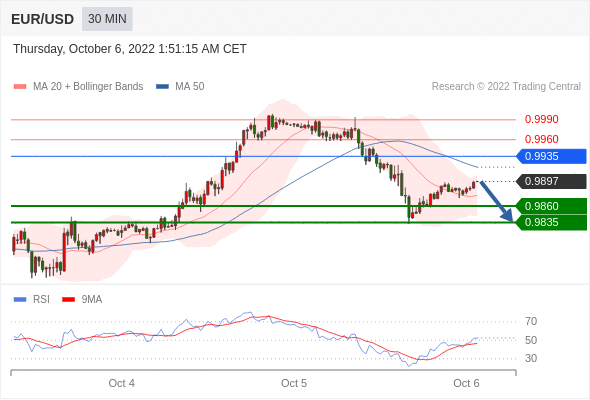Click the MA 50 blue legend swatch
The height and width of the screenshot is (400, 590).
point(162,87)
